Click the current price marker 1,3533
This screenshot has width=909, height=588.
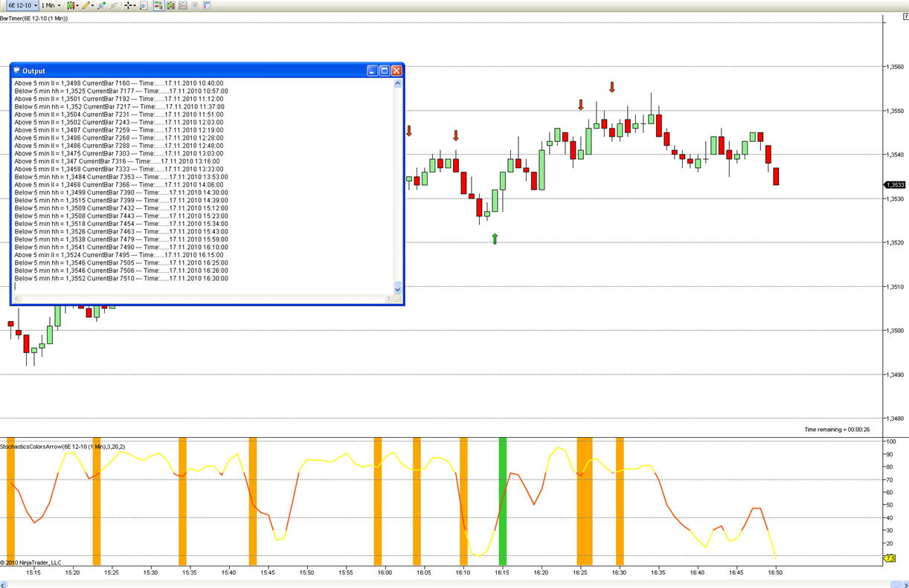click(893, 185)
